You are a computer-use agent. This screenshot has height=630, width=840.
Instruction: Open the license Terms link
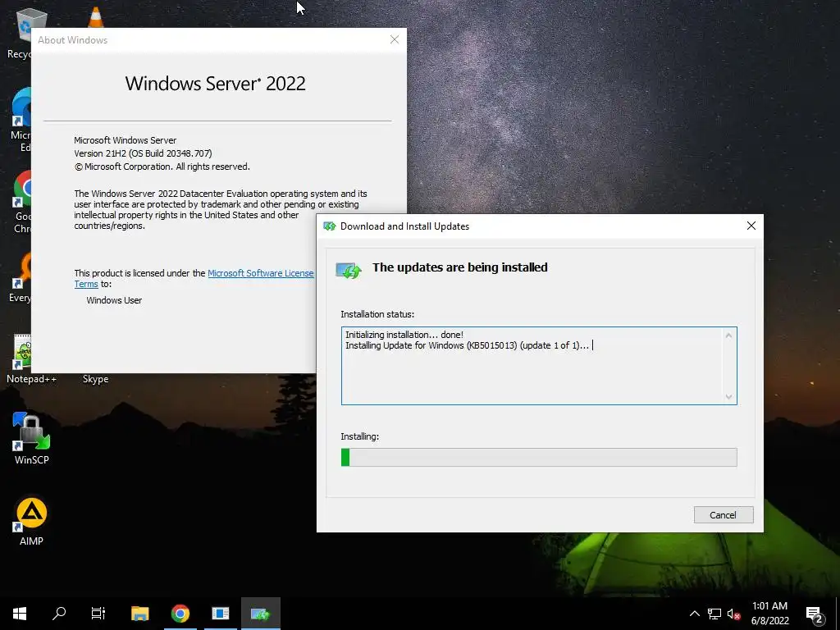(85, 284)
